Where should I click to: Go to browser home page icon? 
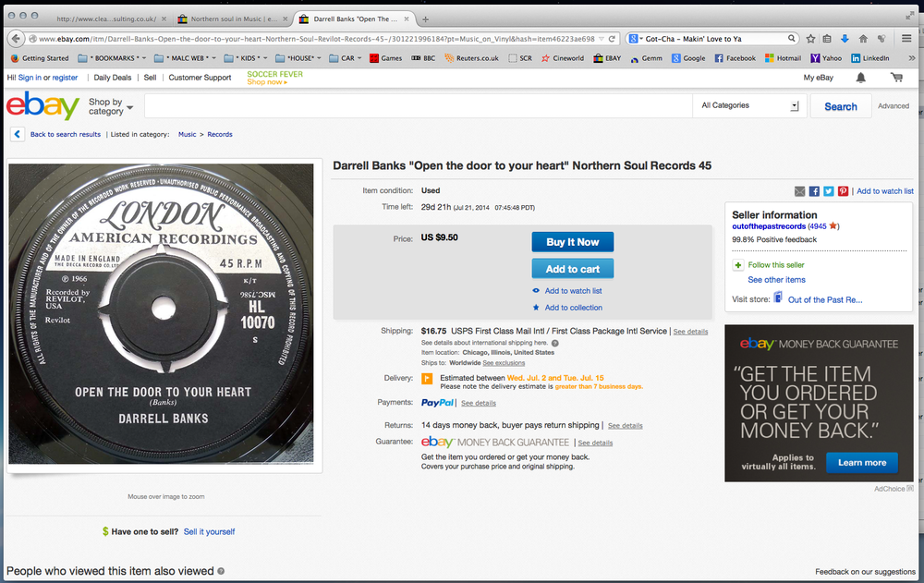pyautogui.click(x=863, y=39)
